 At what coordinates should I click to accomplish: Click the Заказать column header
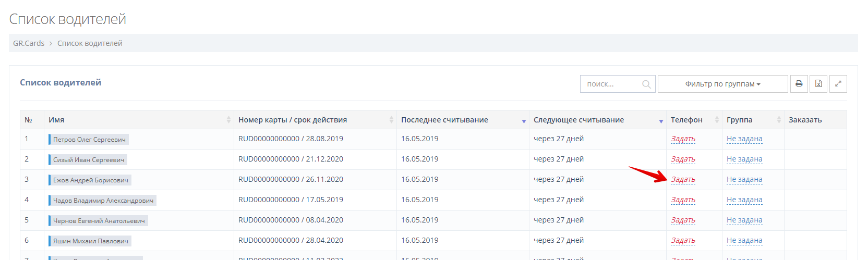(x=815, y=120)
